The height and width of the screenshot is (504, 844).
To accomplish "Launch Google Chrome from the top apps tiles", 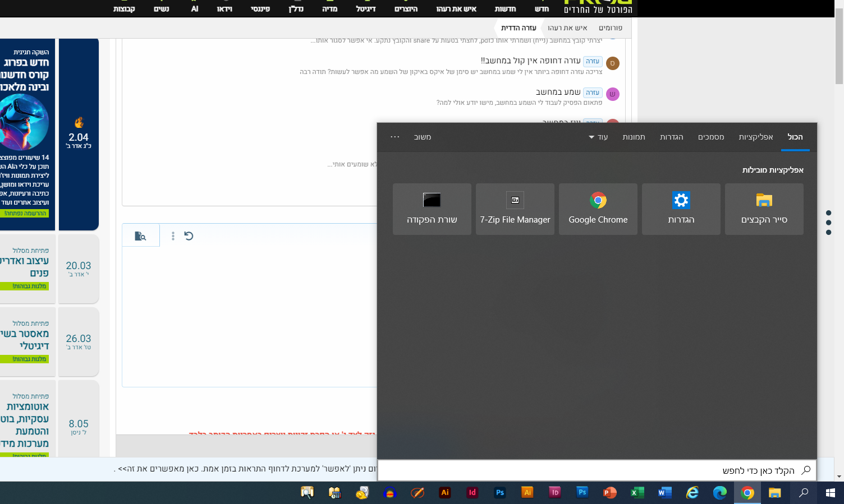I will pyautogui.click(x=598, y=209).
